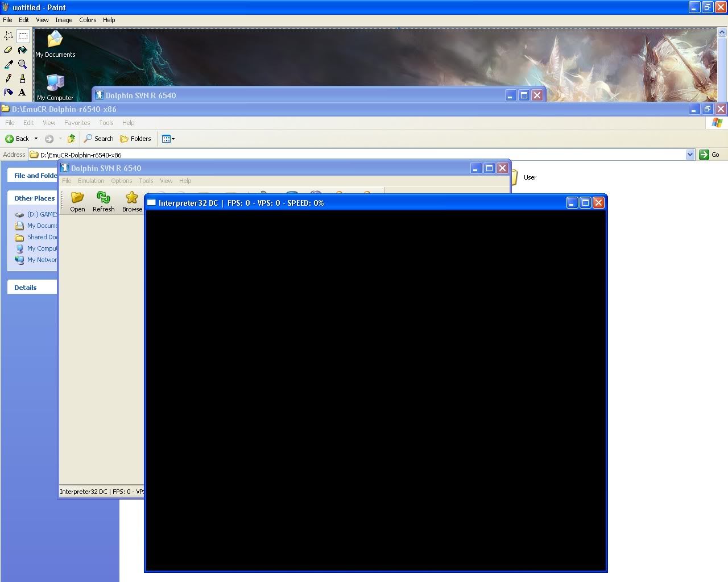Maximize the Interpreter32 DC render window
728x582 pixels.
pyautogui.click(x=585, y=202)
